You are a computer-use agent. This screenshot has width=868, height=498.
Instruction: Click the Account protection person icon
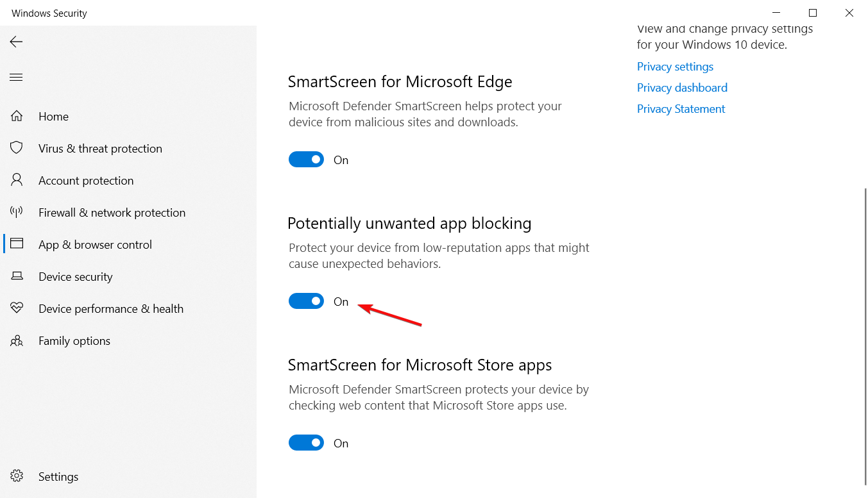pyautogui.click(x=17, y=180)
